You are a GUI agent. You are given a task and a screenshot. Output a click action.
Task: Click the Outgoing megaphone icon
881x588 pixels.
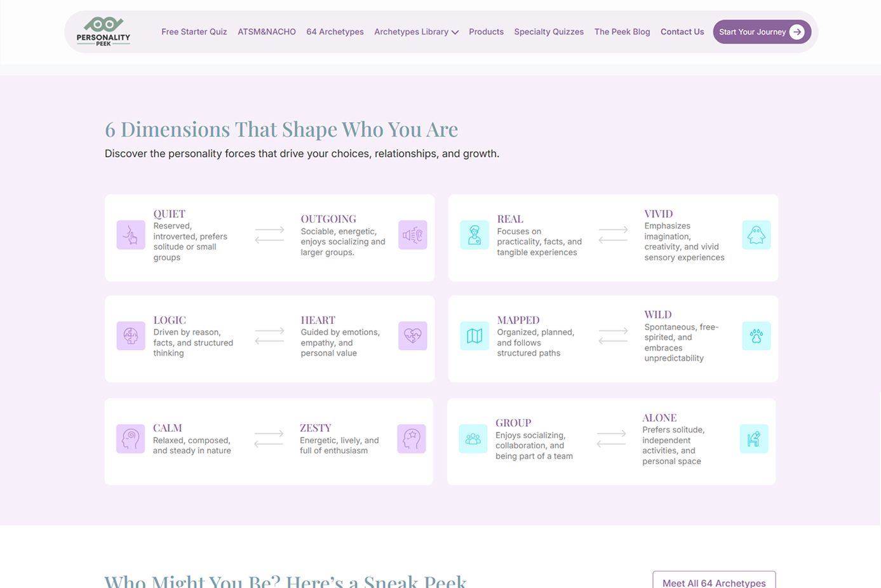point(412,235)
